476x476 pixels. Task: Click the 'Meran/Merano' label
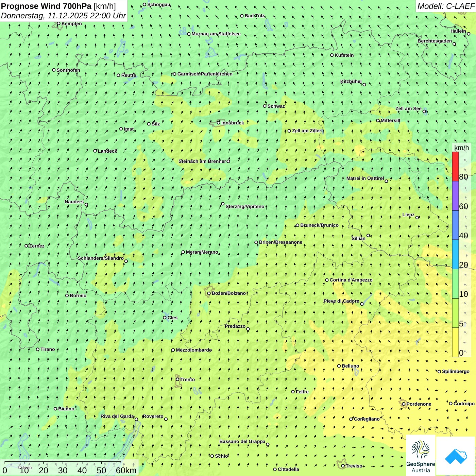pos(202,252)
